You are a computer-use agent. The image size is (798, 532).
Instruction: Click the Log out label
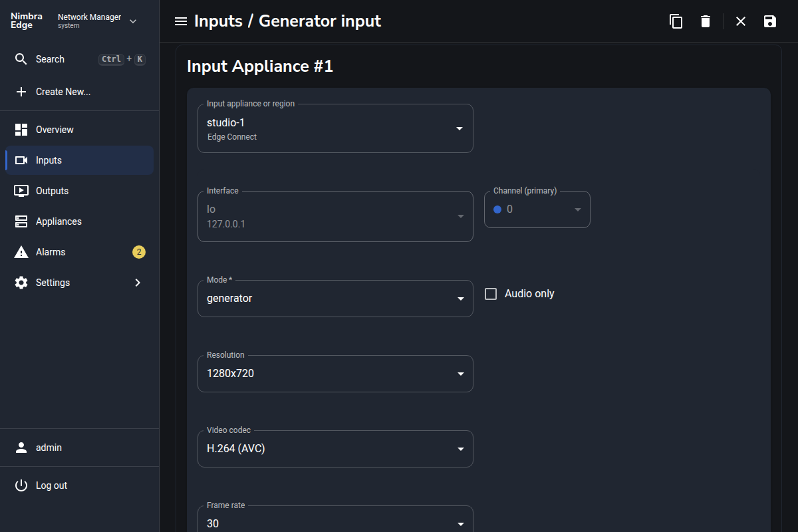click(51, 485)
